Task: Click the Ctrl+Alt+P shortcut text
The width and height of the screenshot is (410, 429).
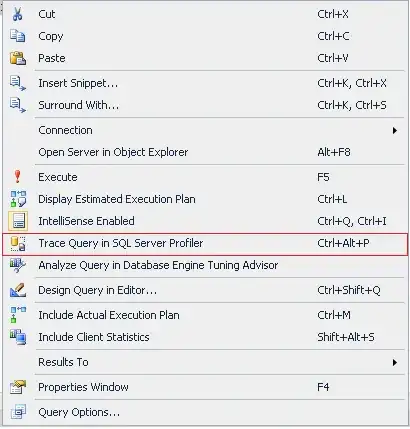Action: tap(343, 243)
